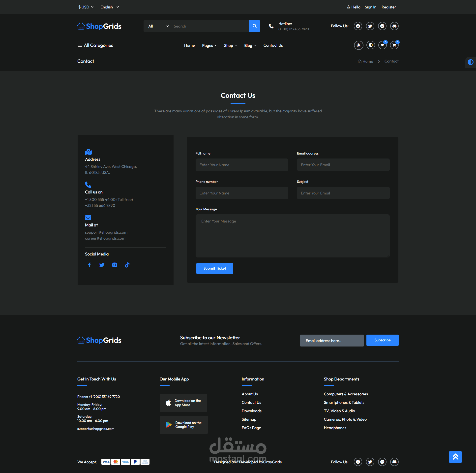Toggle the floating dark mode switcher on right edge
476x473 pixels.
coord(470,62)
